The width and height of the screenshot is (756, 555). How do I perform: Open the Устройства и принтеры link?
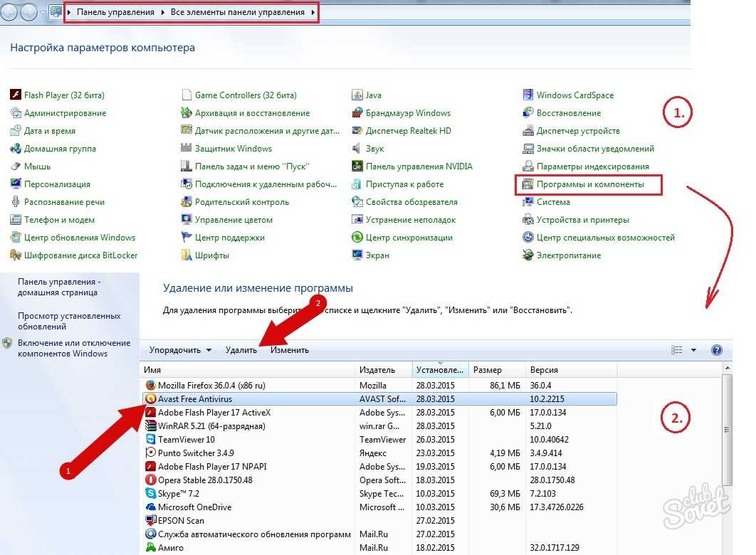(583, 220)
